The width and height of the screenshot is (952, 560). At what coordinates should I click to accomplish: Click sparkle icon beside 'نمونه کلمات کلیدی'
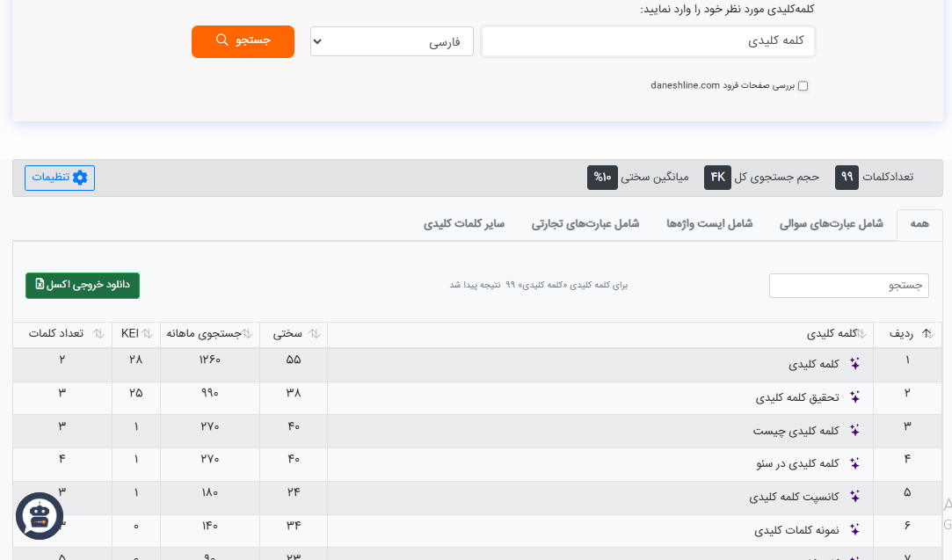[x=854, y=530]
